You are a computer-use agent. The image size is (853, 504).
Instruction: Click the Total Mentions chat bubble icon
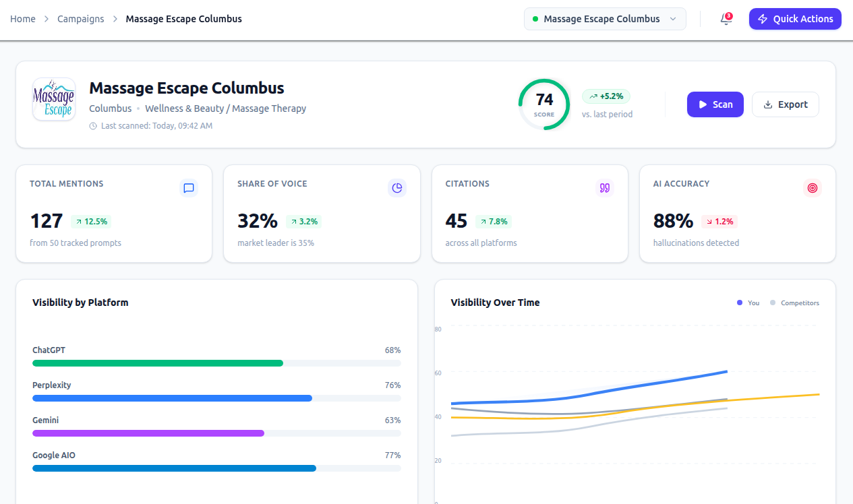[189, 188]
